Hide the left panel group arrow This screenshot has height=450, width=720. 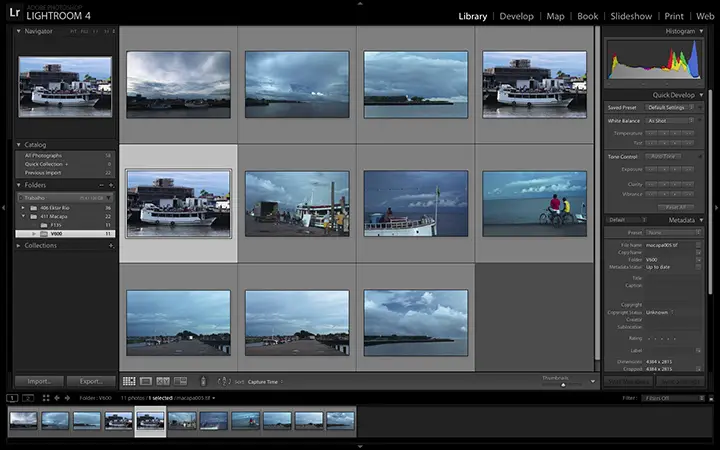pos(3,208)
